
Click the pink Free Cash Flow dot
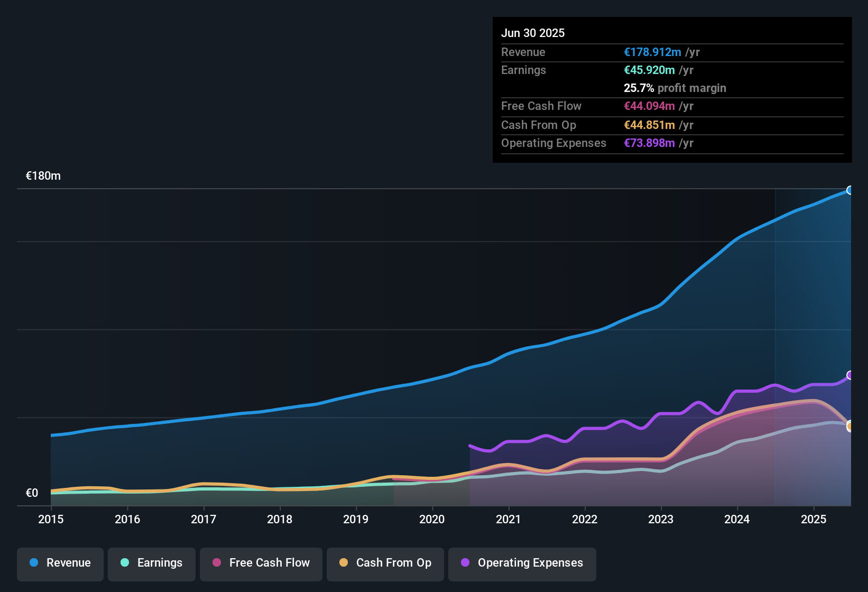(x=217, y=562)
